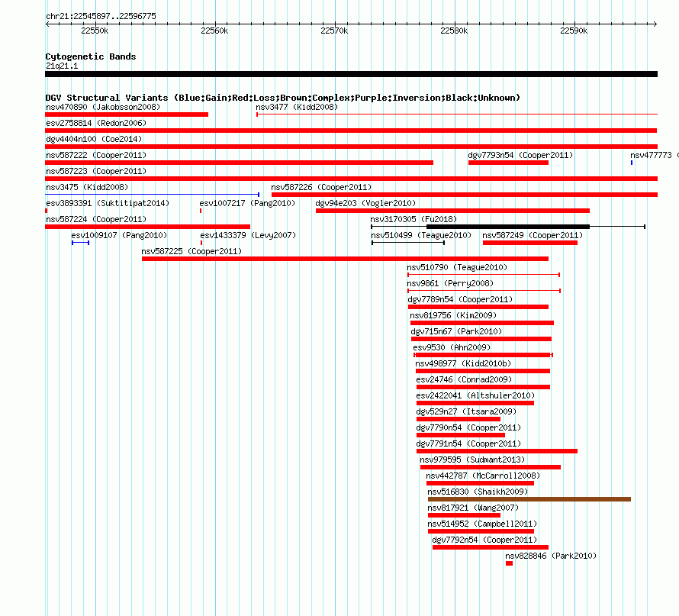
Task: Click the nsv3475 (Kidd2008) gain label
Action: point(87,187)
